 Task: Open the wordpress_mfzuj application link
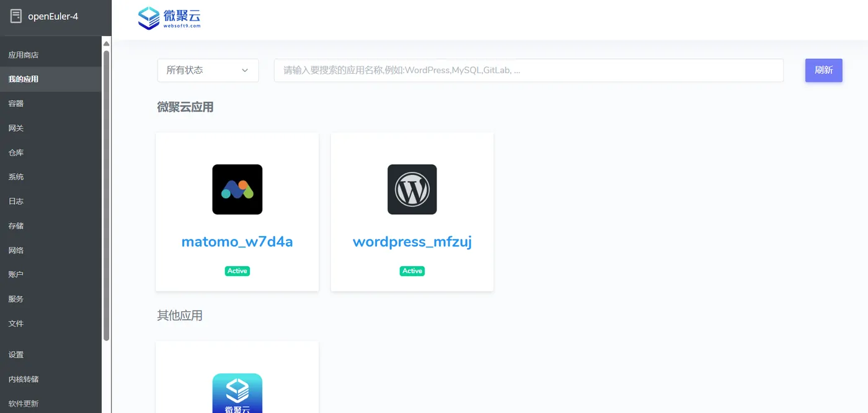[x=412, y=242]
